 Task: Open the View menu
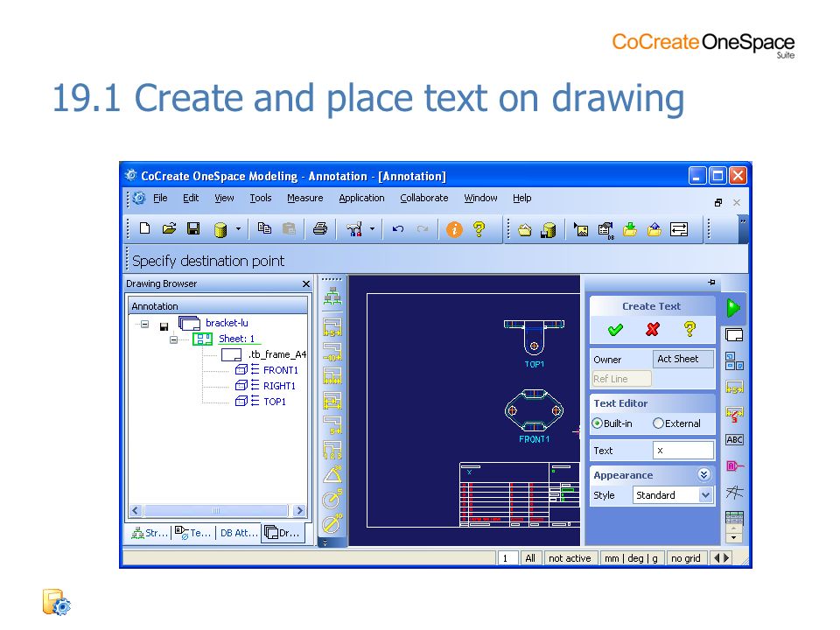pos(224,199)
